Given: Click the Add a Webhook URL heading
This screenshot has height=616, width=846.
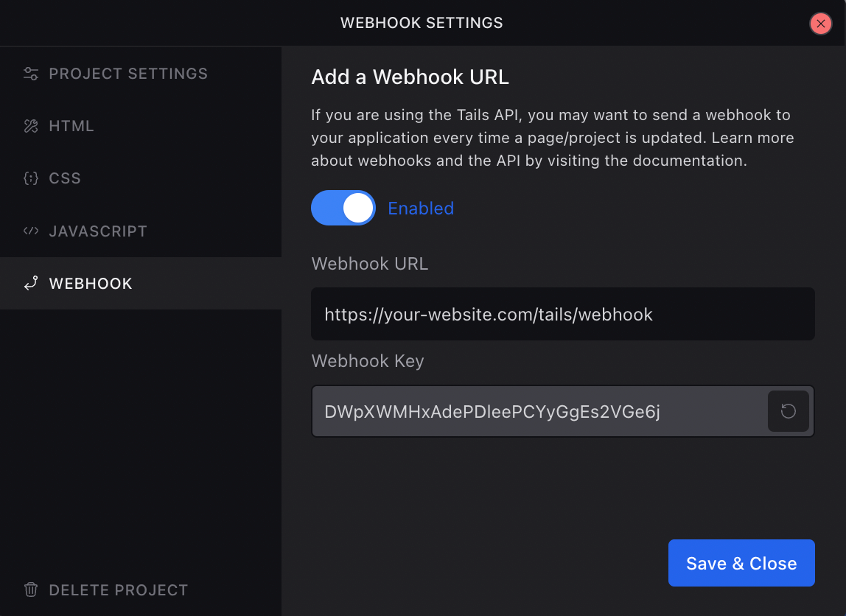Looking at the screenshot, I should [410, 77].
